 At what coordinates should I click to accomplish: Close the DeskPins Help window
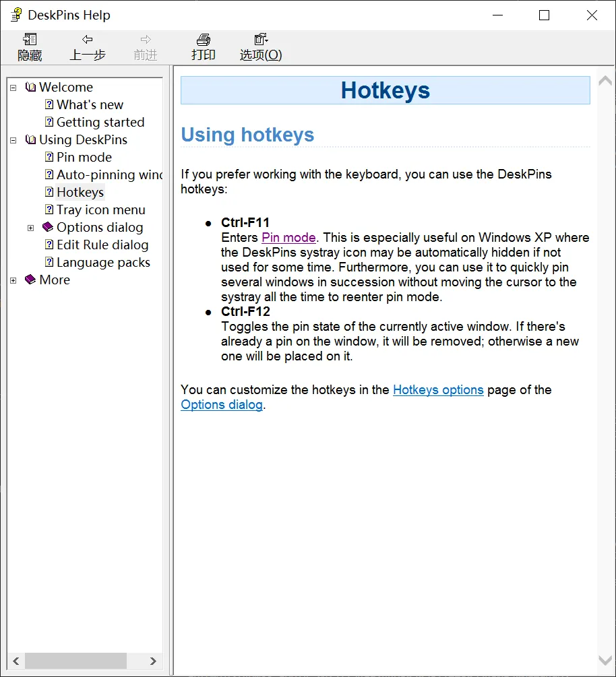click(592, 15)
